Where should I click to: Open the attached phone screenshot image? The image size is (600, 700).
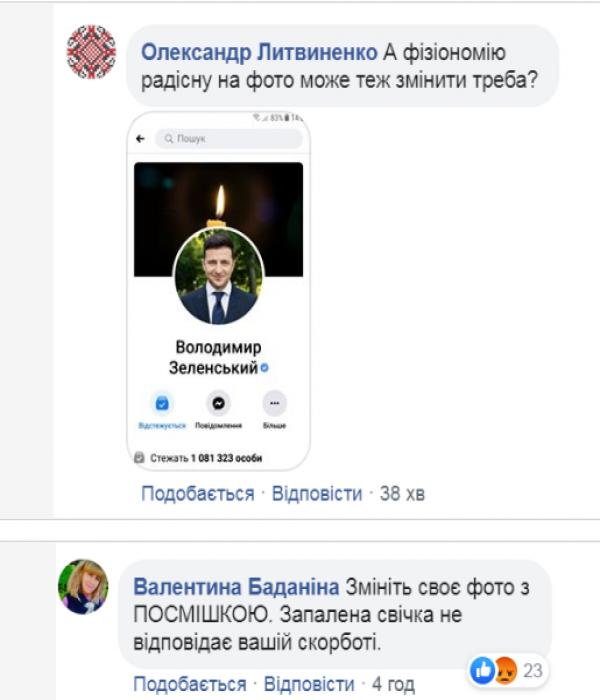(x=218, y=290)
